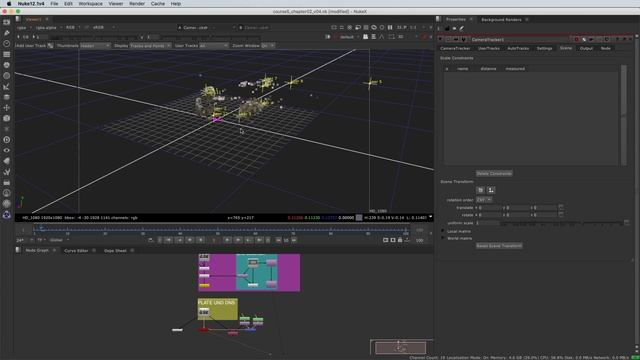Click the node graph minimap thumbnail
Screen dimensions: 640x360
tap(400, 347)
